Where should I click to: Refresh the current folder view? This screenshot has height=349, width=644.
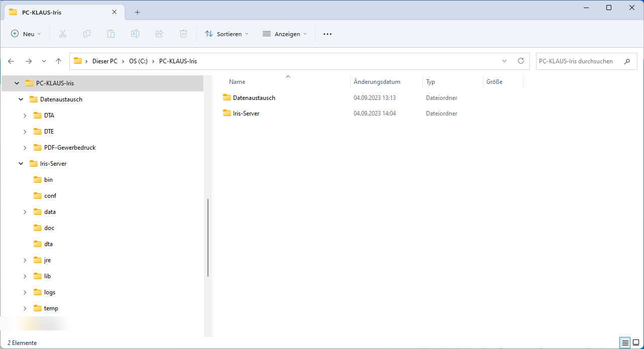click(x=521, y=61)
